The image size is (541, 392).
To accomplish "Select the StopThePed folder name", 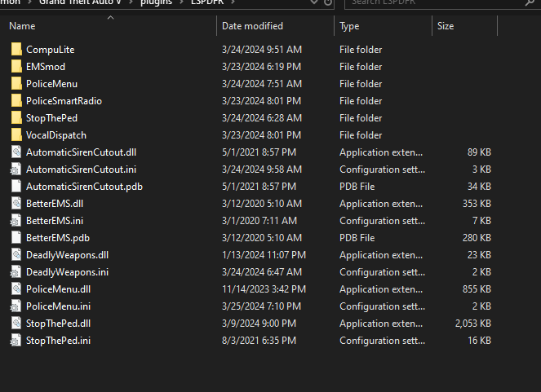I will click(x=52, y=118).
